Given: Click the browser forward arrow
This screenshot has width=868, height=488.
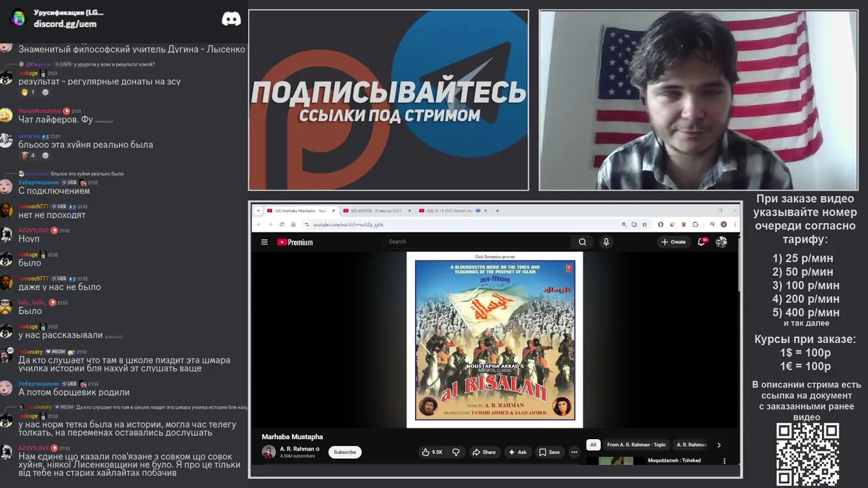Looking at the screenshot, I should 270,224.
